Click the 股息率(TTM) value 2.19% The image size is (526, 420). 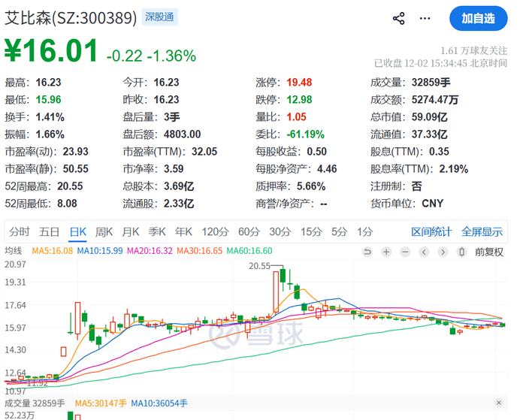454,169
